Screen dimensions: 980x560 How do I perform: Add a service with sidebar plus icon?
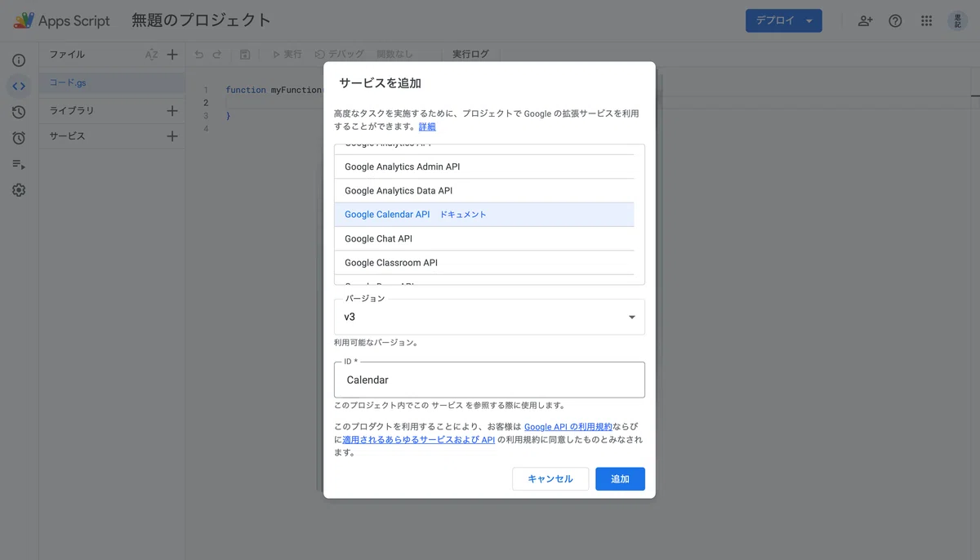click(x=172, y=136)
